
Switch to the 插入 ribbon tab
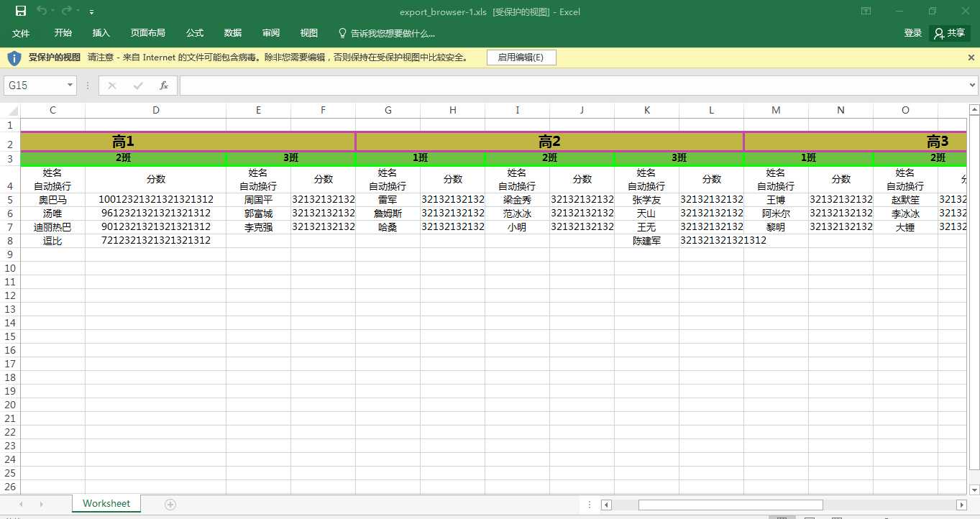click(x=101, y=33)
